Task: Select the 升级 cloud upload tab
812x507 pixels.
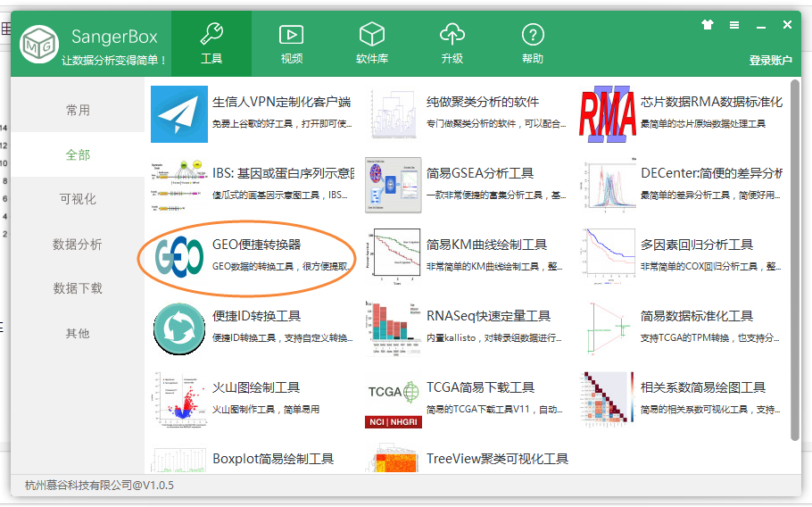Action: (452, 44)
